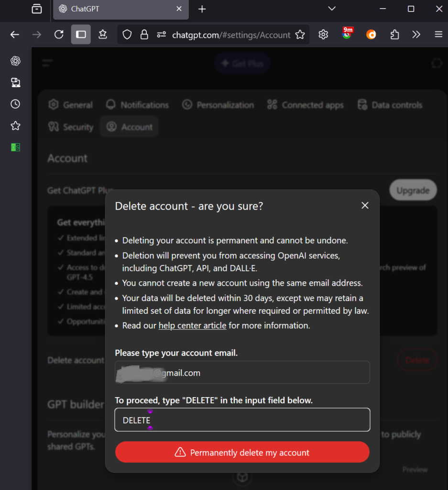Close the Delete account dialog
The width and height of the screenshot is (448, 490).
click(365, 205)
